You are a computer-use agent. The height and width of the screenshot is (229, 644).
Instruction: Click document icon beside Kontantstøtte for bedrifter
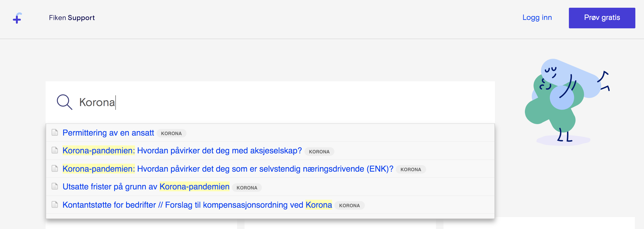55,204
